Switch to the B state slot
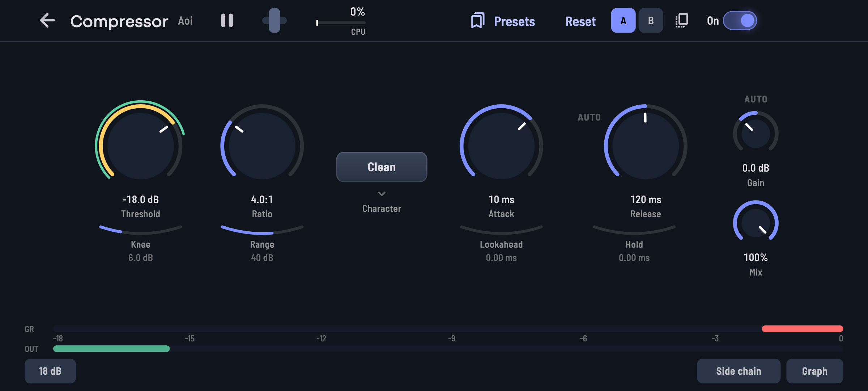The height and width of the screenshot is (391, 868). tap(651, 21)
